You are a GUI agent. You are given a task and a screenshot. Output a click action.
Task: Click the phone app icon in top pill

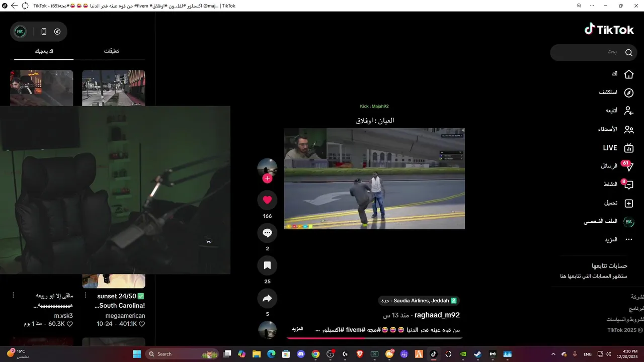click(44, 32)
